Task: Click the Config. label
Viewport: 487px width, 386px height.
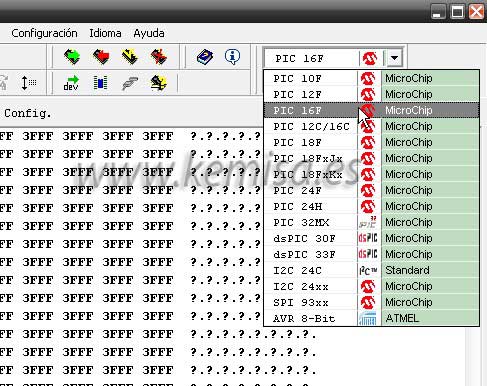Action: 28,113
